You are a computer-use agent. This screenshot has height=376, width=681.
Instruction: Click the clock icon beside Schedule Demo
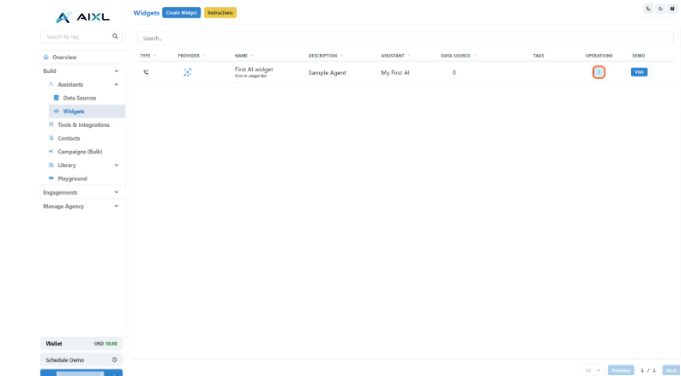[114, 360]
